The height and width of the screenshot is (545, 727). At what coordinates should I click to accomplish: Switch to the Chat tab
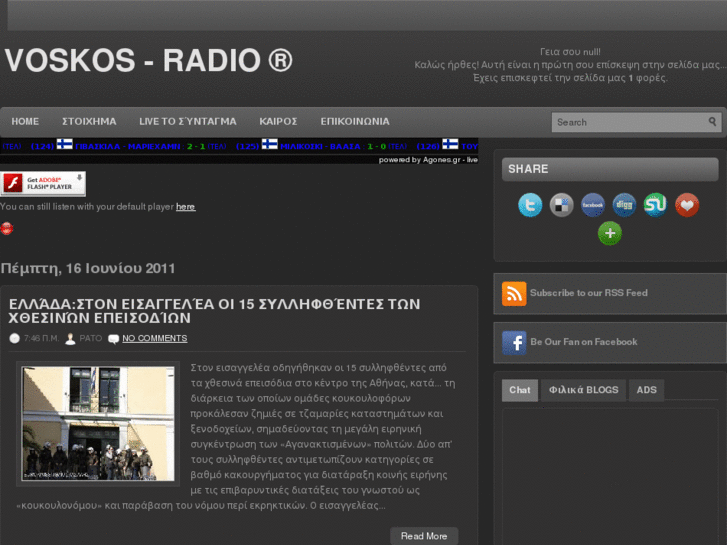(x=520, y=390)
